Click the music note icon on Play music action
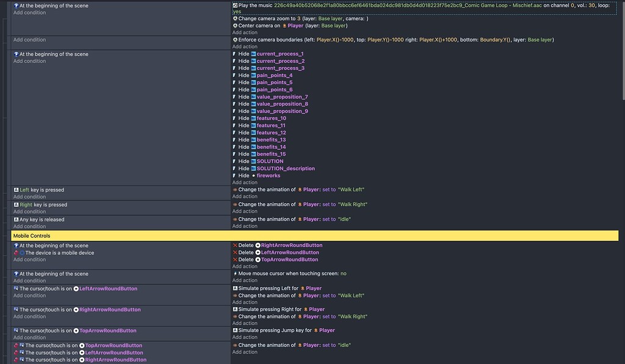The image size is (625, 364). click(235, 5)
